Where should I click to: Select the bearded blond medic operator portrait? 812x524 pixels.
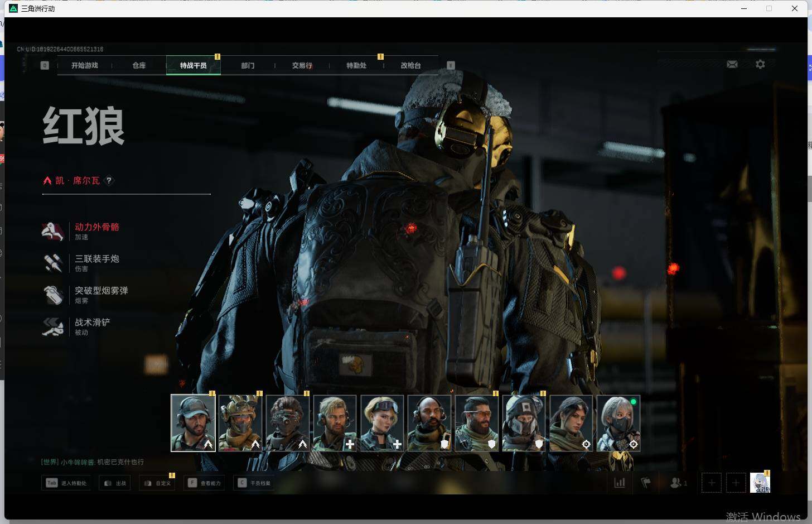tap(335, 423)
